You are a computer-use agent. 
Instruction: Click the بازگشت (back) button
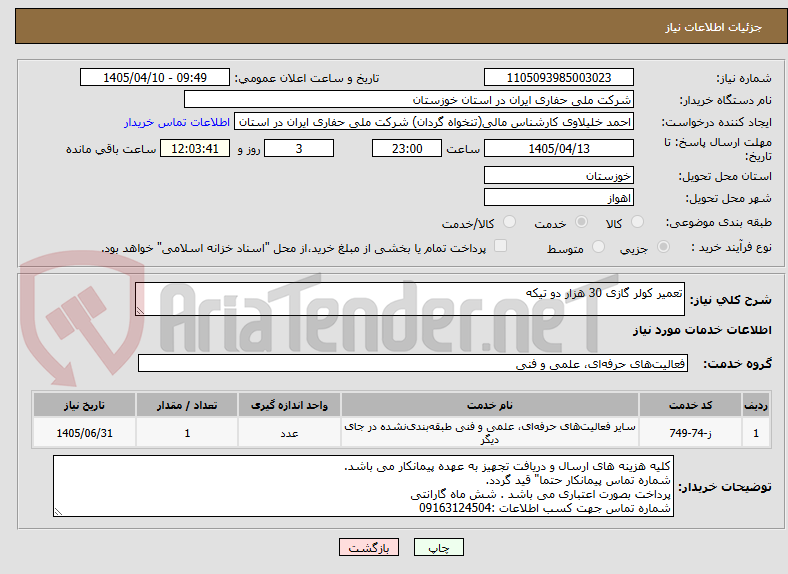[x=369, y=547]
